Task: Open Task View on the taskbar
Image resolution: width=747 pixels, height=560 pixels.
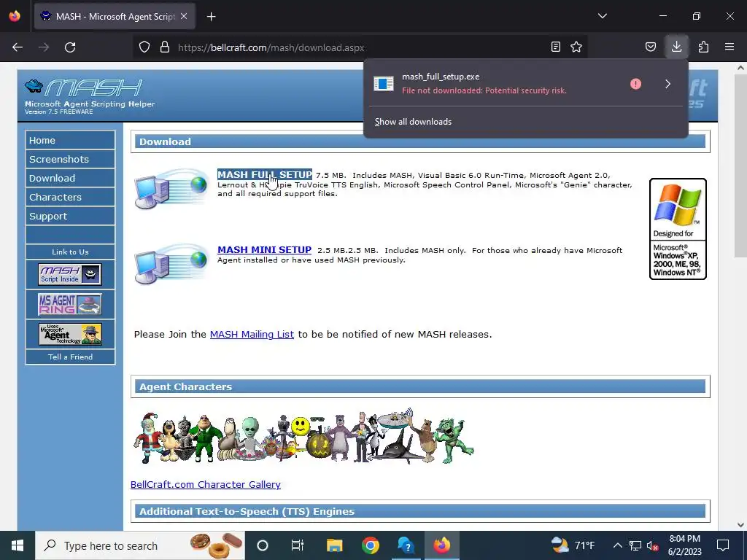Action: (298, 545)
